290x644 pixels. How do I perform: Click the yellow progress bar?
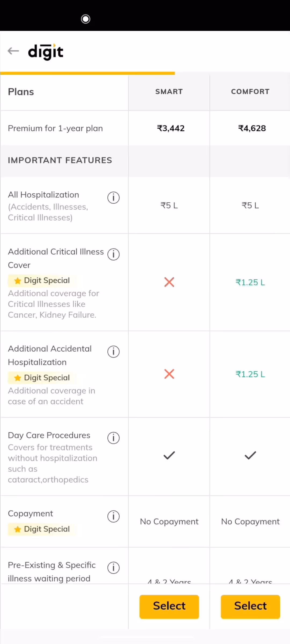(88, 73)
